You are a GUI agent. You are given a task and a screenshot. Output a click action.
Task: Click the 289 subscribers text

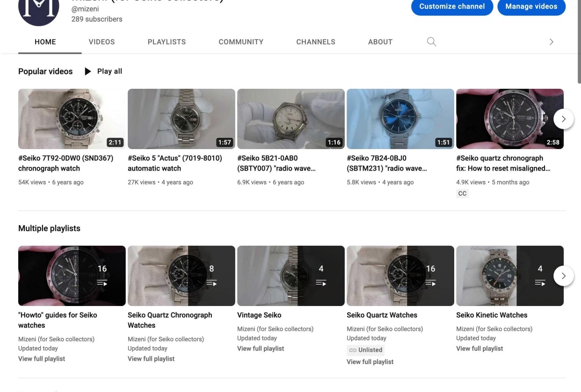click(97, 19)
